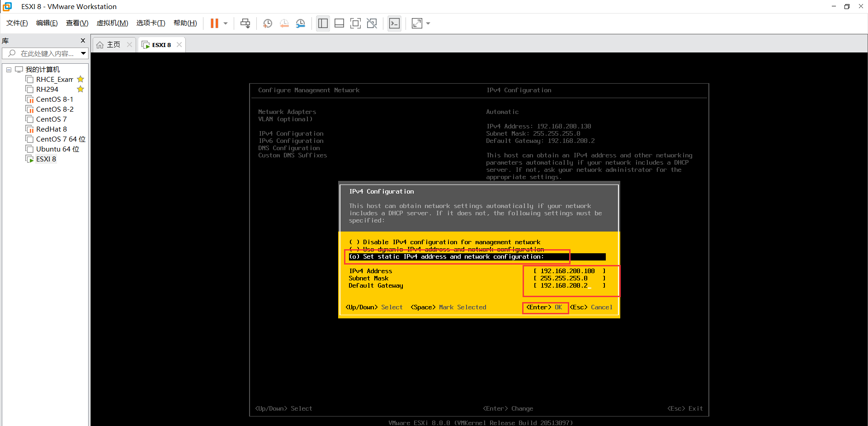
Task: Take a snapshot of this virtual machine
Action: 268,24
